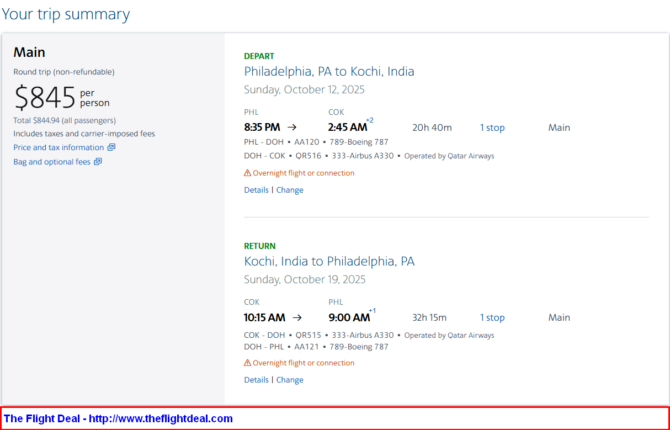Click The Flight Deal website banner
Screen dimensions: 670x430
point(335,418)
